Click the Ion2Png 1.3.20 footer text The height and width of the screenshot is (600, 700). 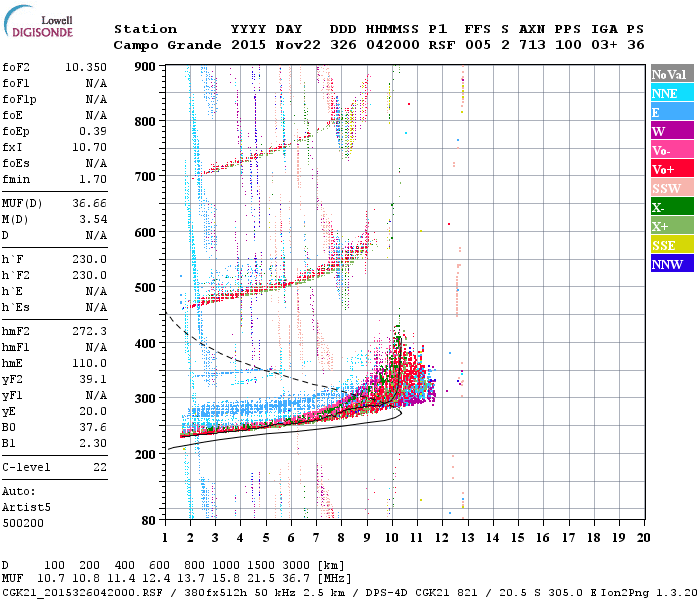(650, 593)
